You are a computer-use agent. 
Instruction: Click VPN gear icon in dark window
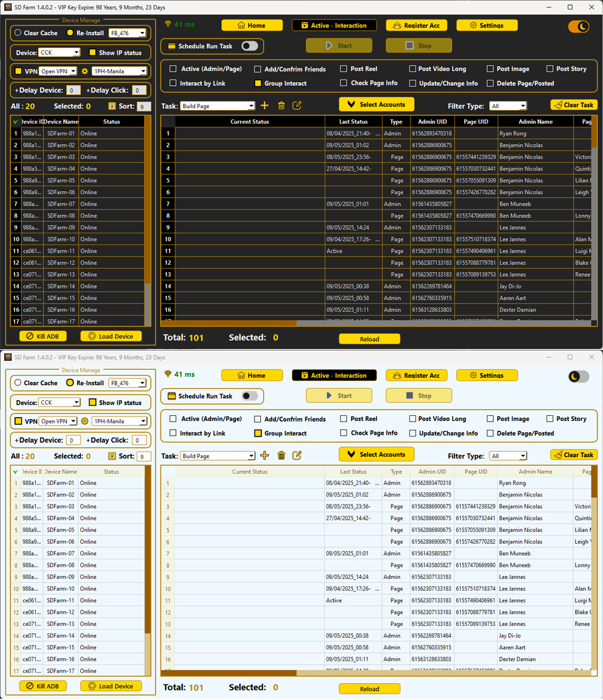tap(85, 71)
